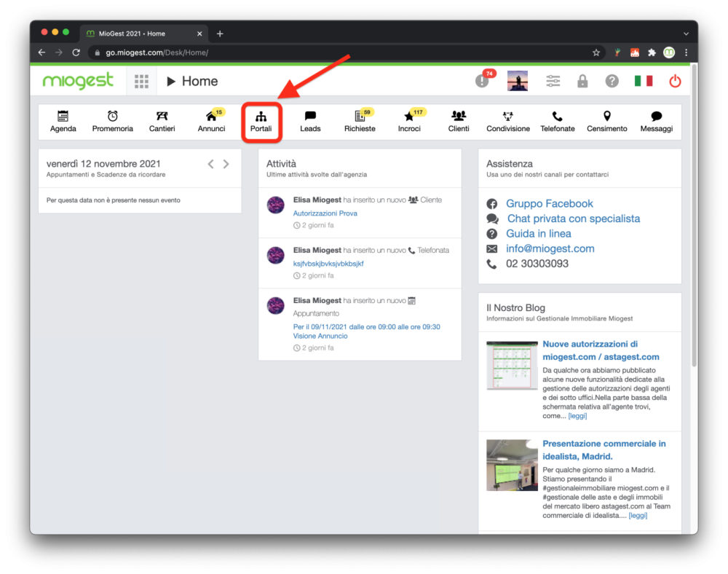Open Madrid presentation blog thumbnail
728x574 pixels.
click(512, 465)
